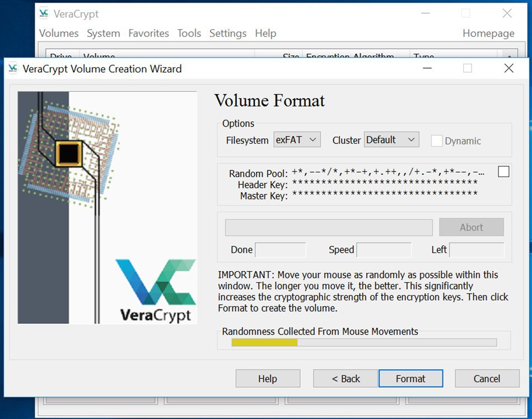The image size is (532, 419).
Task: Go to previous step with Back button
Action: point(346,379)
